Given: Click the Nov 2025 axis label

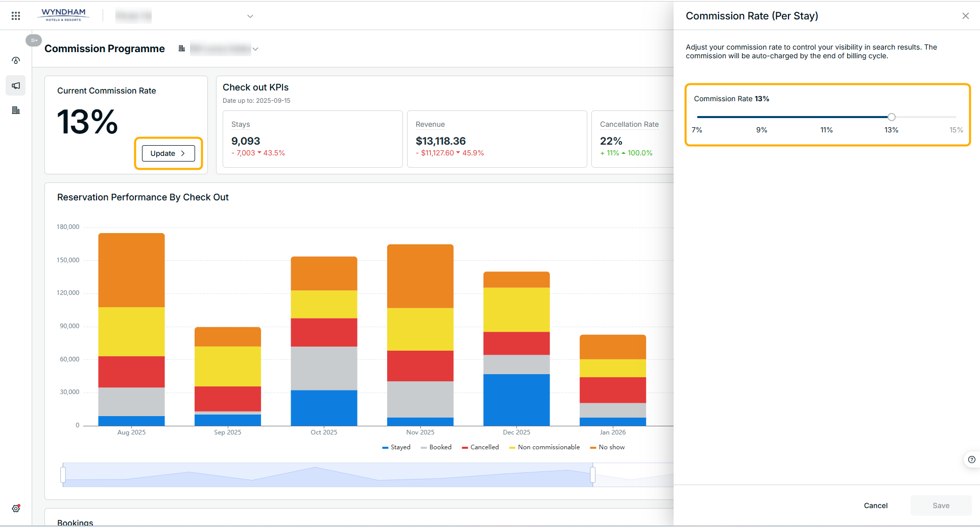Looking at the screenshot, I should point(420,432).
